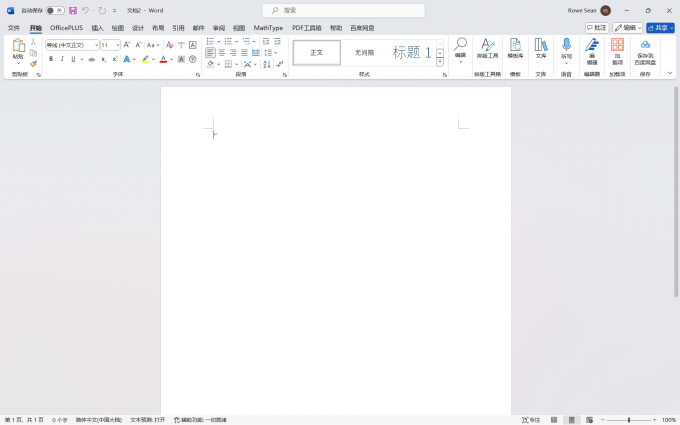Show or hide paragraph marks
This screenshot has width=680, height=425.
(280, 64)
